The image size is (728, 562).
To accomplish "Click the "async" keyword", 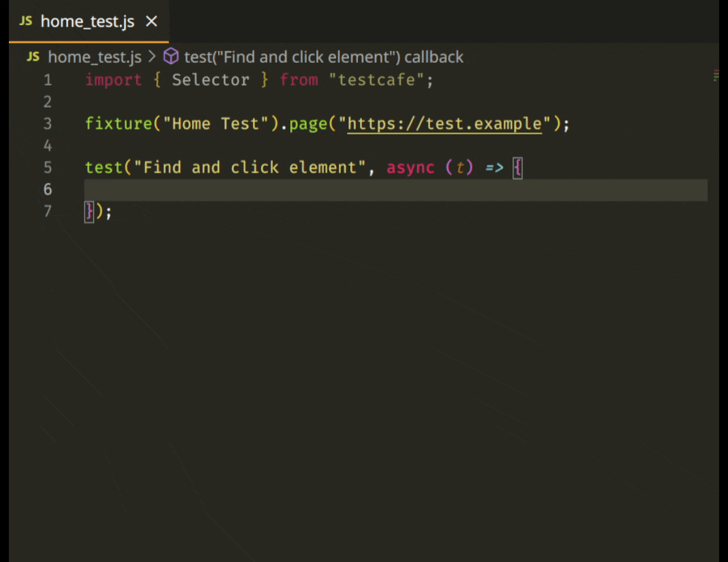I will click(410, 168).
